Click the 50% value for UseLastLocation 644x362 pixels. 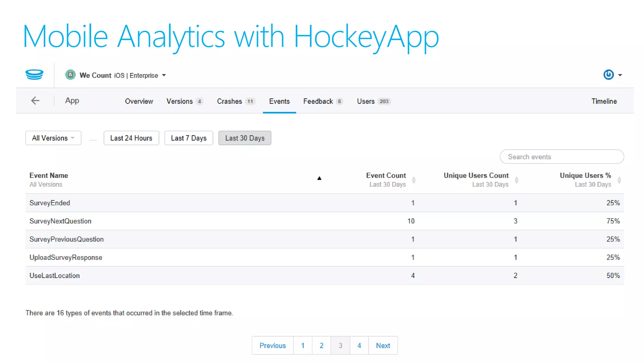[613, 276]
